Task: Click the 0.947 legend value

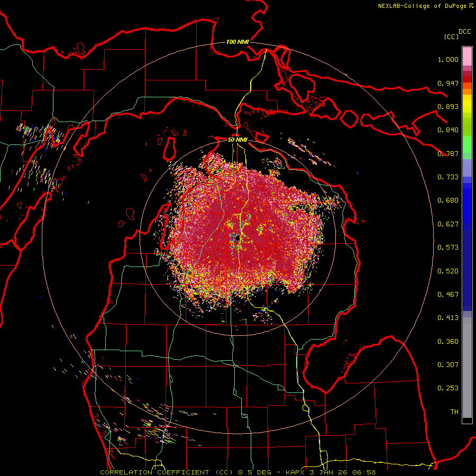Action: tap(448, 83)
